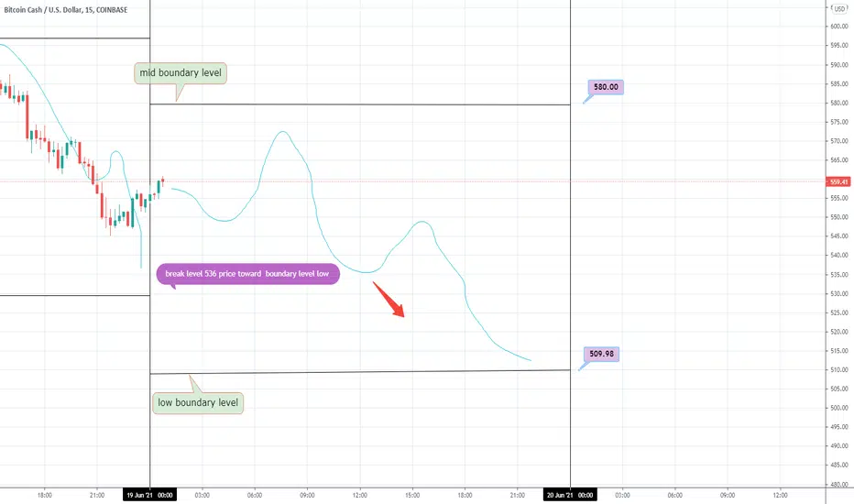Click the 600.00 price axis label
Image resolution: width=854 pixels, height=504 pixels.
[839, 27]
